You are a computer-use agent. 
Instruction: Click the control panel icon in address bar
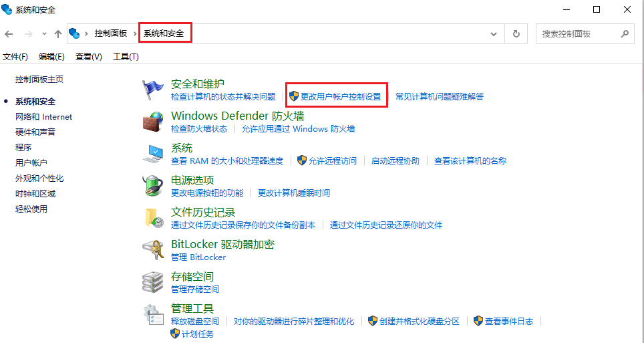(x=74, y=33)
